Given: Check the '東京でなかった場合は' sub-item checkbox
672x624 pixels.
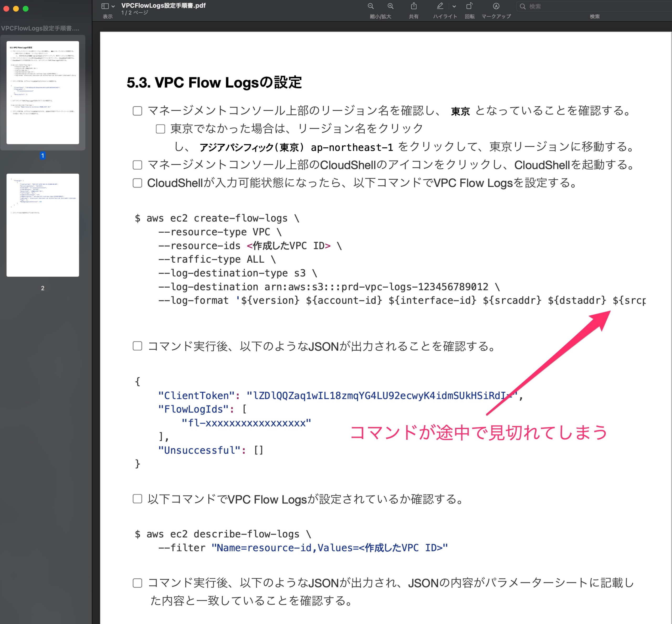Looking at the screenshot, I should click(x=160, y=129).
